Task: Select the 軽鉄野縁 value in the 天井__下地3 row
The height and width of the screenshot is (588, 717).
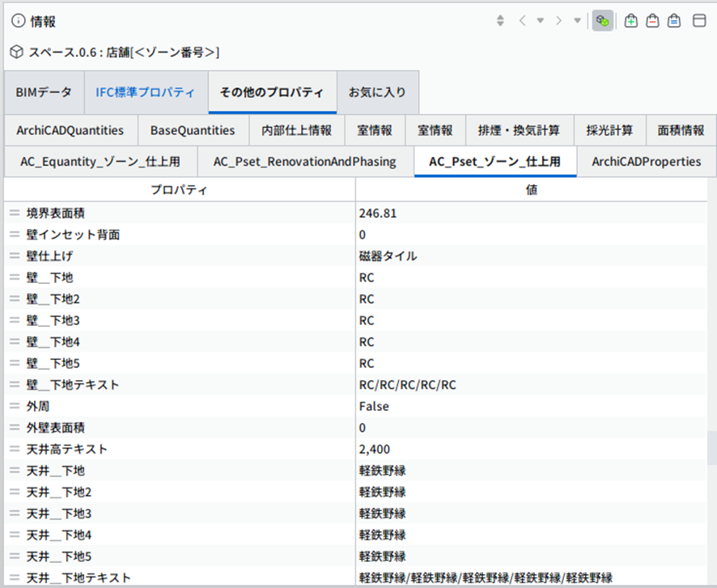Action: tap(382, 514)
